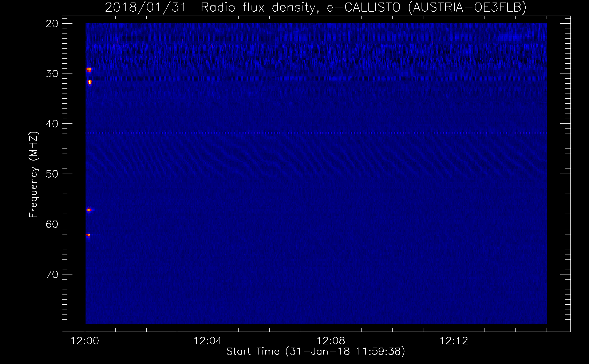Click the horizontal interference line near 42 MHz

click(316, 133)
